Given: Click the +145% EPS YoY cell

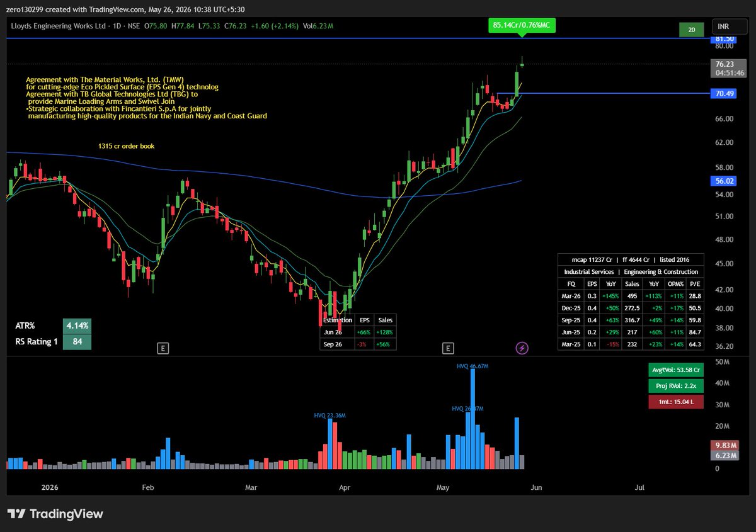Looking at the screenshot, I should click(610, 296).
